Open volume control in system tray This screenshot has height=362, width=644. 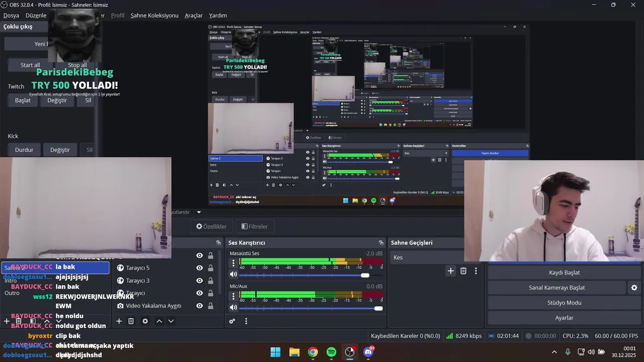point(591,352)
